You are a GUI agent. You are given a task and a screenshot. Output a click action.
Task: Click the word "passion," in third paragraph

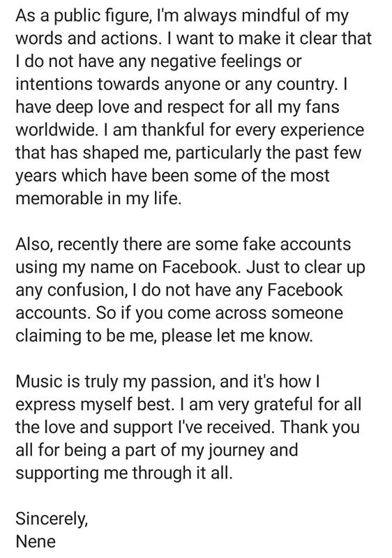click(x=183, y=382)
